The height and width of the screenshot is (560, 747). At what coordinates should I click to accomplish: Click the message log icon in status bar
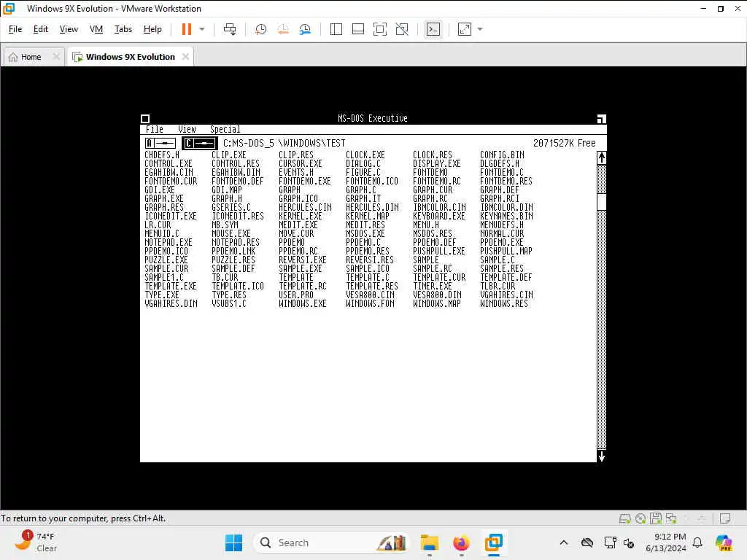point(725,518)
